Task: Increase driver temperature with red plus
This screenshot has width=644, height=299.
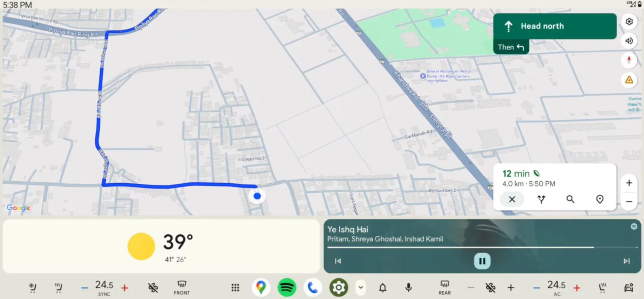Action: click(125, 288)
